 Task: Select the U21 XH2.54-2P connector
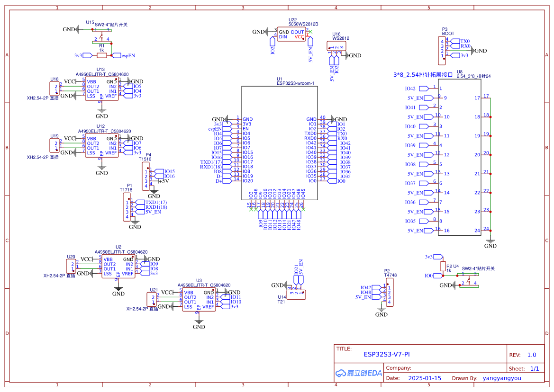coord(152,300)
